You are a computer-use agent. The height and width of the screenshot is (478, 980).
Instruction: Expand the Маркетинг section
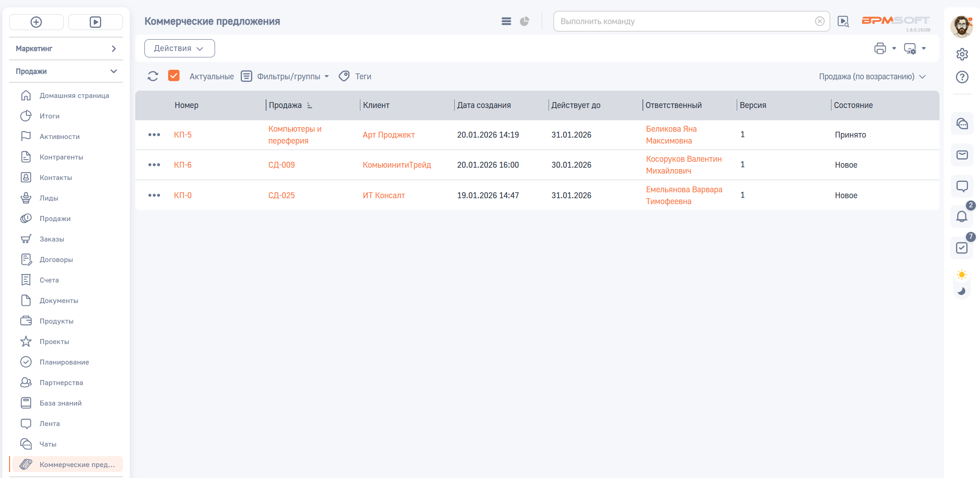pos(66,49)
